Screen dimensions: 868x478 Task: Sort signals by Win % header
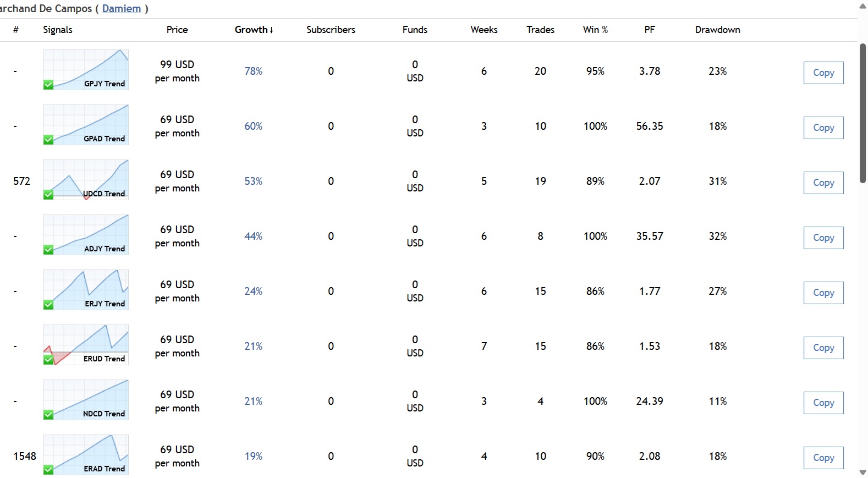tap(595, 30)
